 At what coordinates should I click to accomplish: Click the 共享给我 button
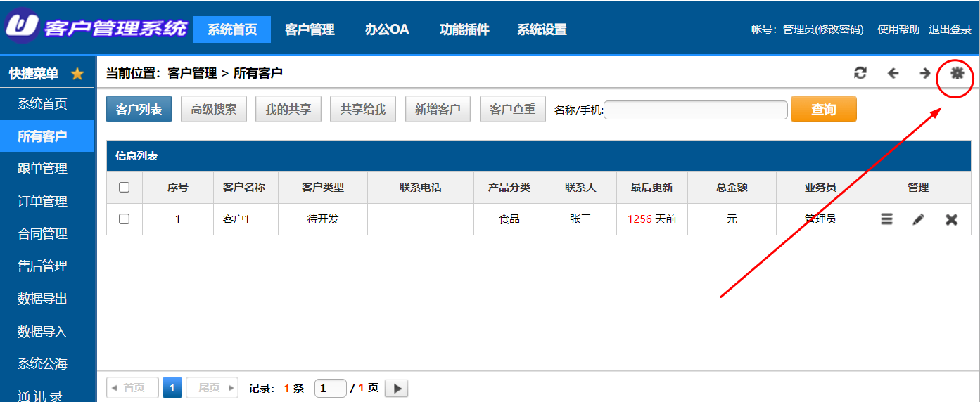click(363, 109)
